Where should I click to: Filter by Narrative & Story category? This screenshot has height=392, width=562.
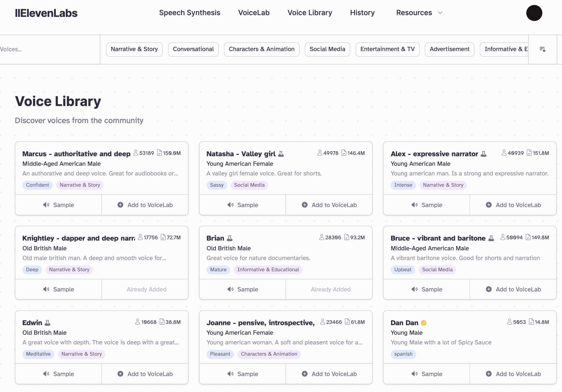134,49
